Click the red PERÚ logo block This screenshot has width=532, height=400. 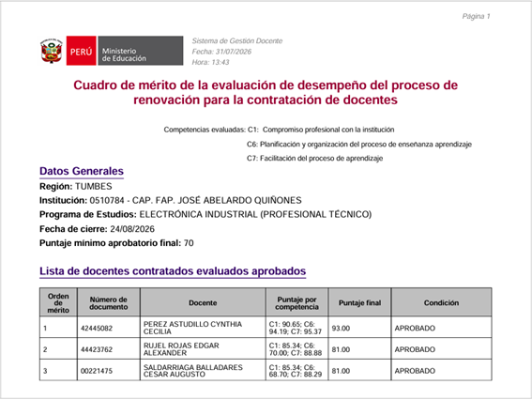pos(81,51)
